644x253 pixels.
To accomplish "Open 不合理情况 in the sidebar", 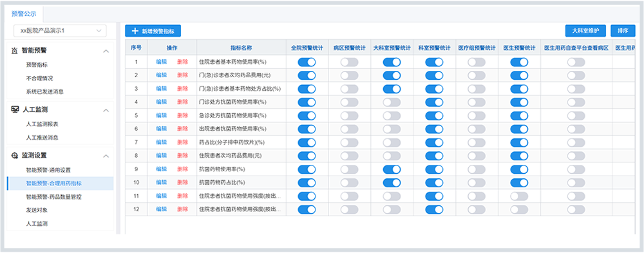I will (x=39, y=78).
